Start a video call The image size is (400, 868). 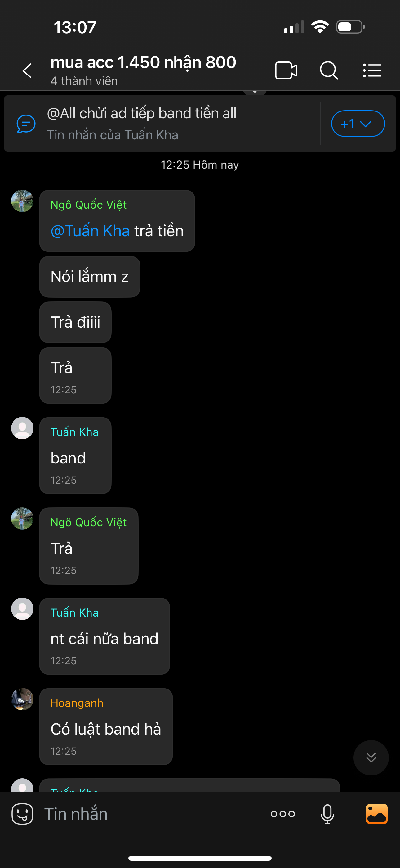point(286,70)
